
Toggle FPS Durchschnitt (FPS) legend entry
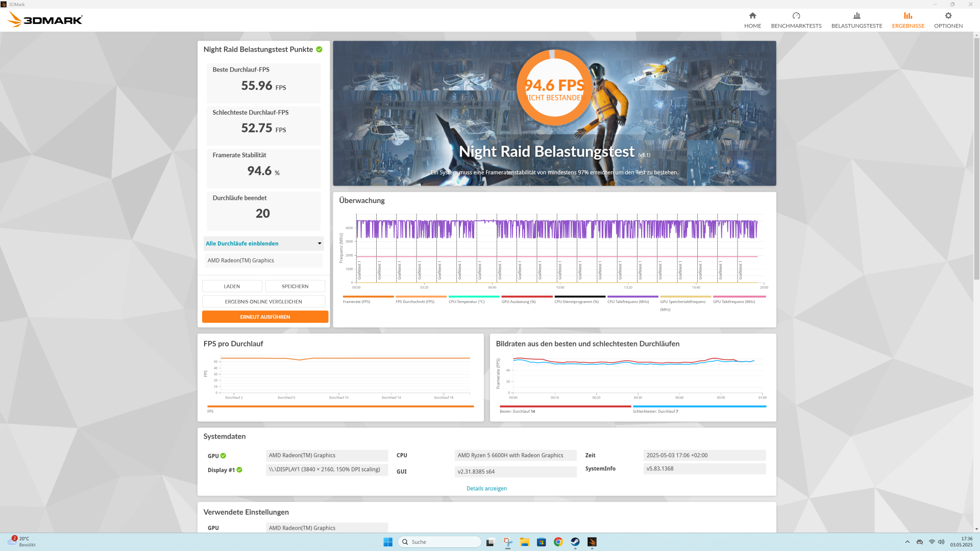(x=421, y=300)
